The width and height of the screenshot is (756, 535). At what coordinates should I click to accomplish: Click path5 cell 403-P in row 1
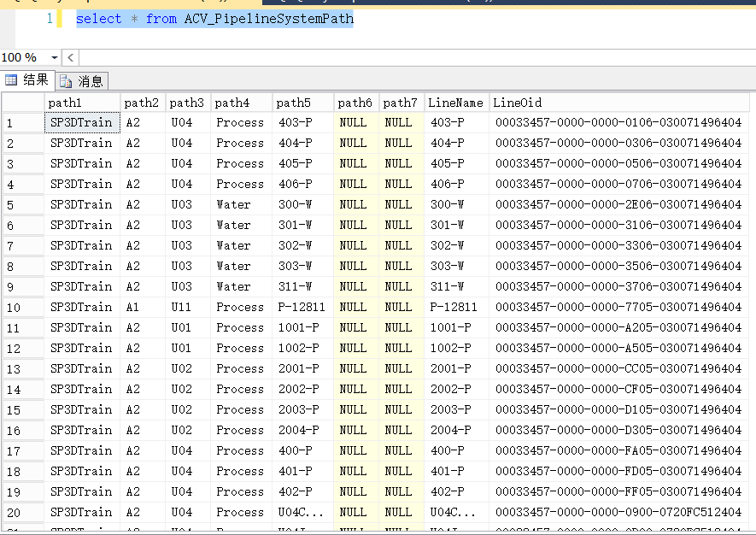click(303, 122)
